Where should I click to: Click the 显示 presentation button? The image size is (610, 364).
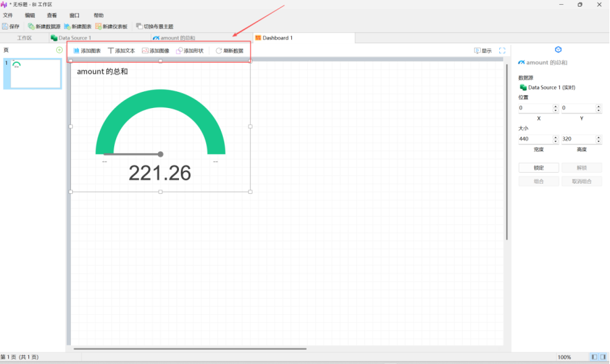click(x=482, y=51)
